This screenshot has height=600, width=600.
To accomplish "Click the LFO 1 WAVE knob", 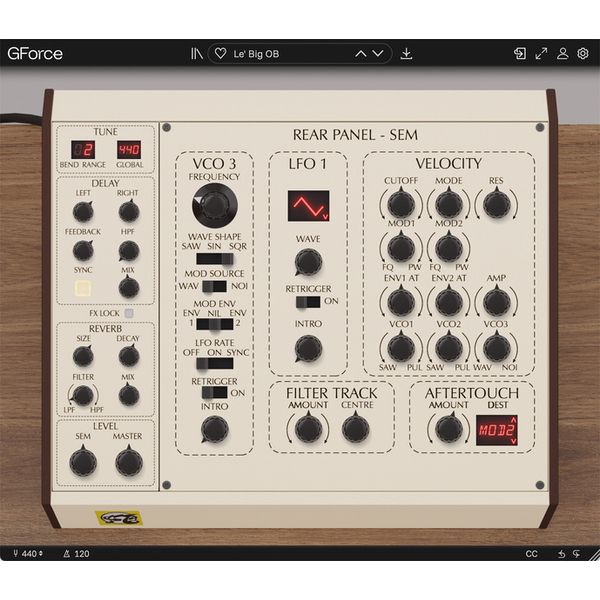I will [308, 262].
